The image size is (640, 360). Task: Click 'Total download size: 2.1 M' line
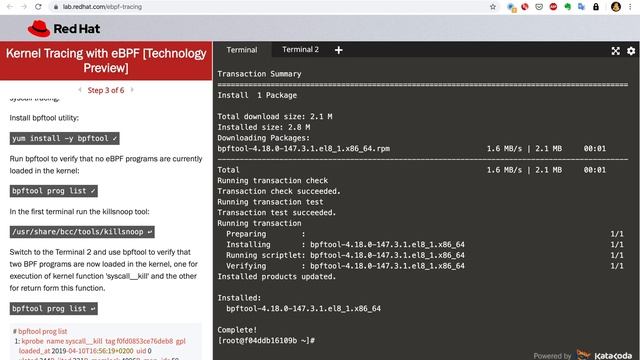click(275, 116)
